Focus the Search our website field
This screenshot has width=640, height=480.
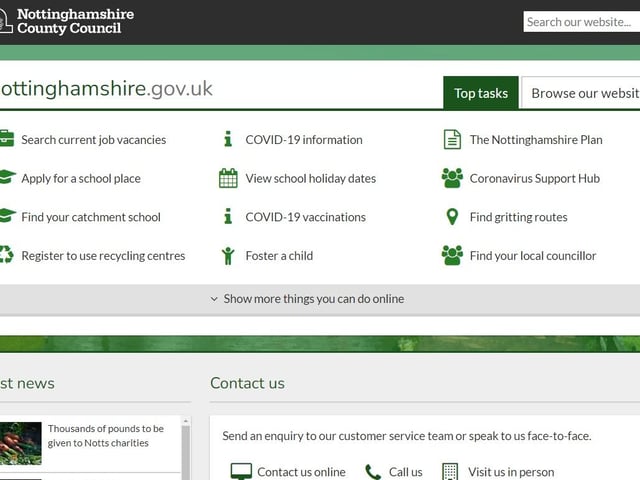click(582, 22)
